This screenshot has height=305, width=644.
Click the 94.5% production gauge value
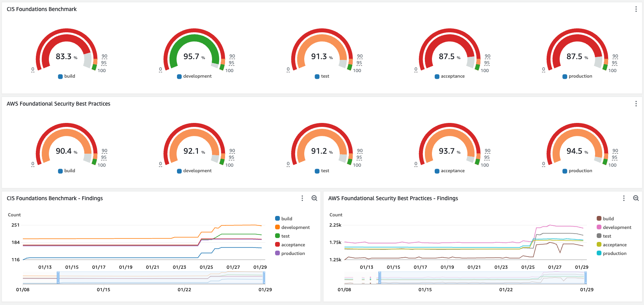pyautogui.click(x=577, y=151)
